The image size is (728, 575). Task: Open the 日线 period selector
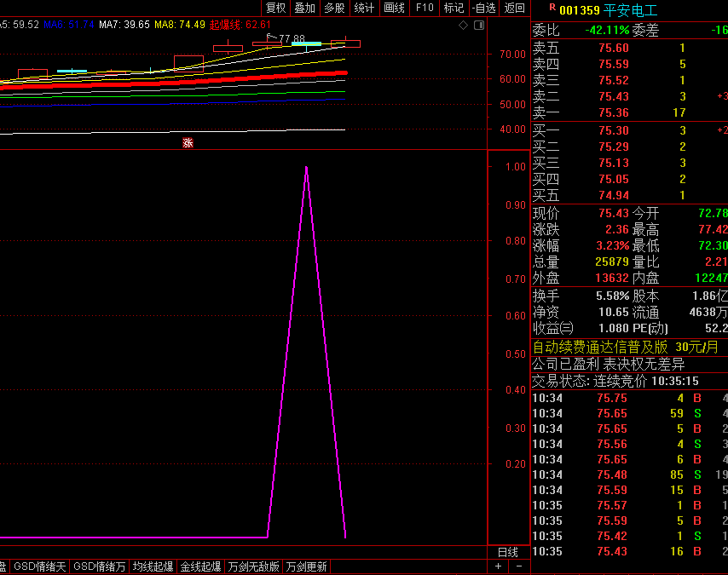click(x=507, y=552)
